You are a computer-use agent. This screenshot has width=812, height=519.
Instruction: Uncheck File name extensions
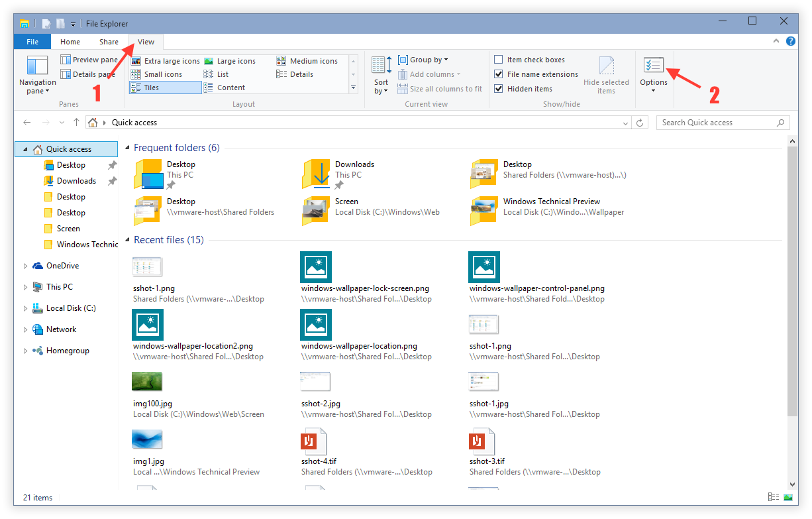coord(499,74)
